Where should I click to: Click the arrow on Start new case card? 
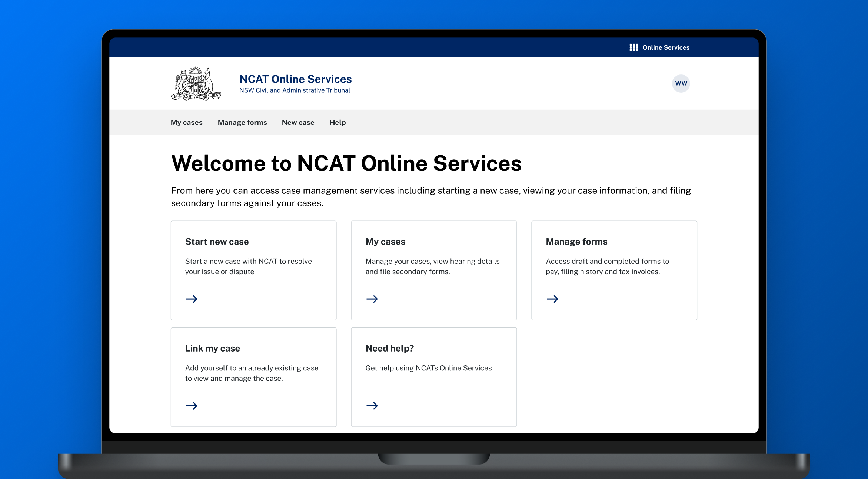coord(192,299)
